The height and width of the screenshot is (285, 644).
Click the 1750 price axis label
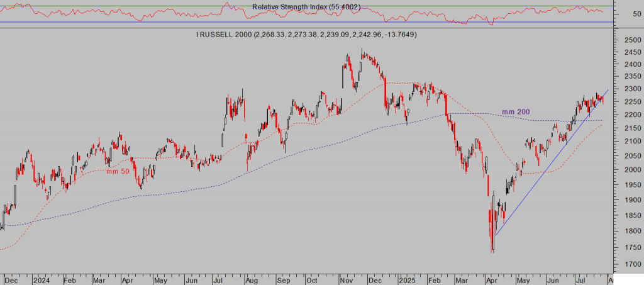pos(633,247)
